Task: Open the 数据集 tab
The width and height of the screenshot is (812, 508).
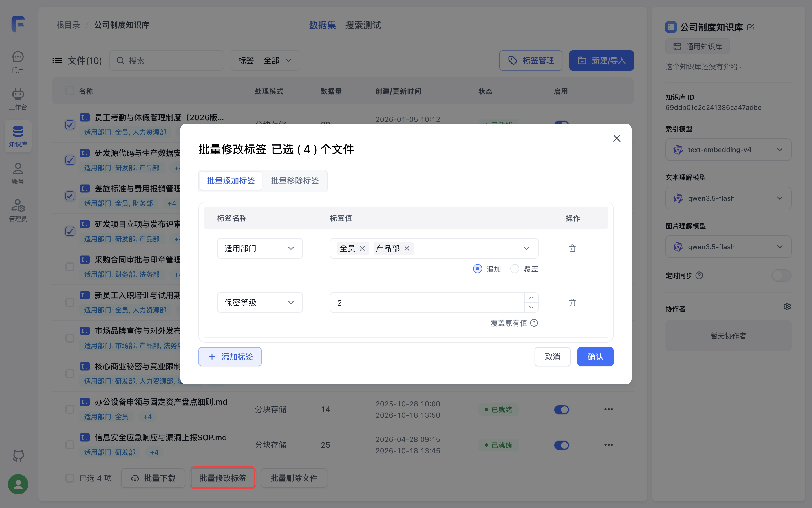Action: coord(322,25)
